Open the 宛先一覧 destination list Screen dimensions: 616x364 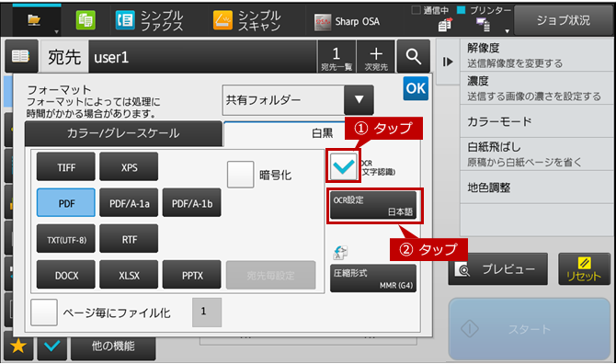click(x=337, y=57)
